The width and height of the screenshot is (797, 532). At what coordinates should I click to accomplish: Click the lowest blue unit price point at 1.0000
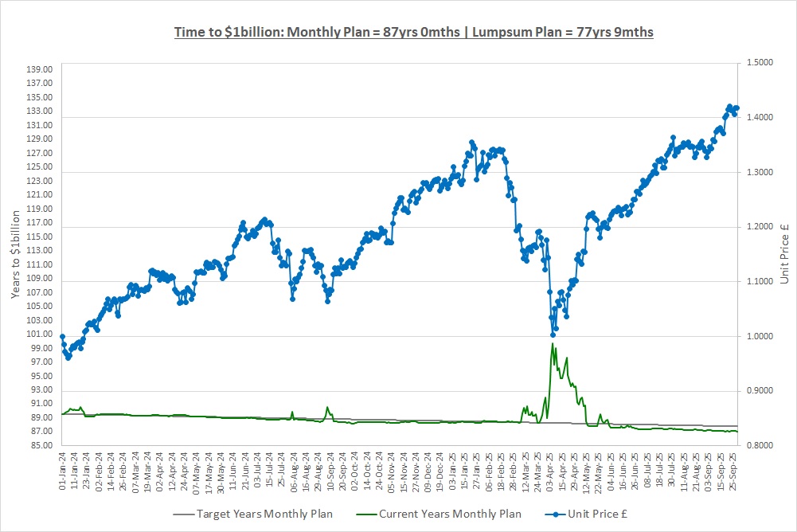(x=553, y=334)
